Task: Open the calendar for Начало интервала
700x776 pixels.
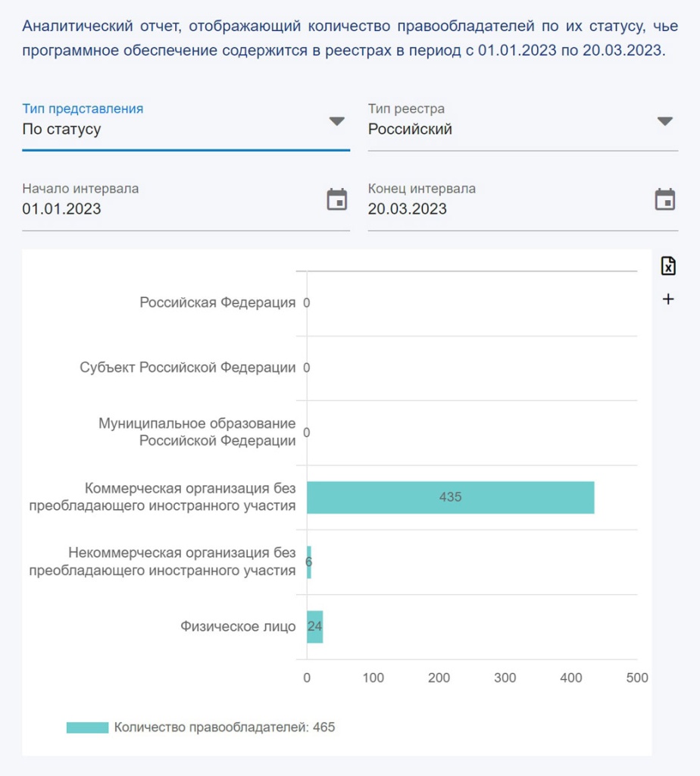Action: (x=336, y=199)
